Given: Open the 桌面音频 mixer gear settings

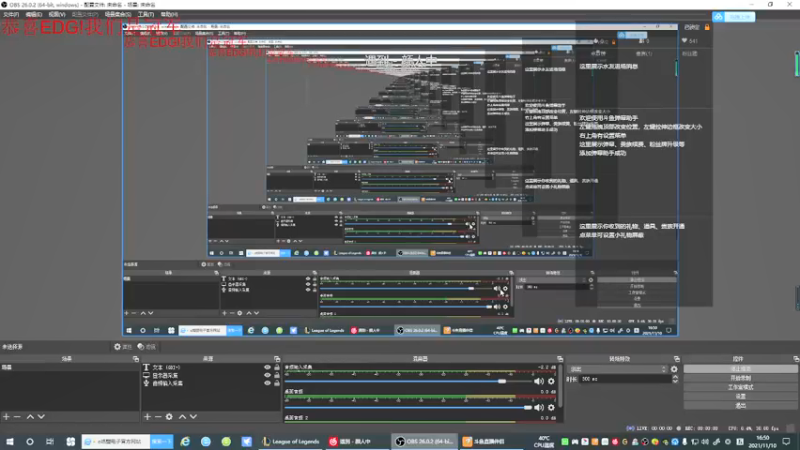Looking at the screenshot, I should pos(551,407).
